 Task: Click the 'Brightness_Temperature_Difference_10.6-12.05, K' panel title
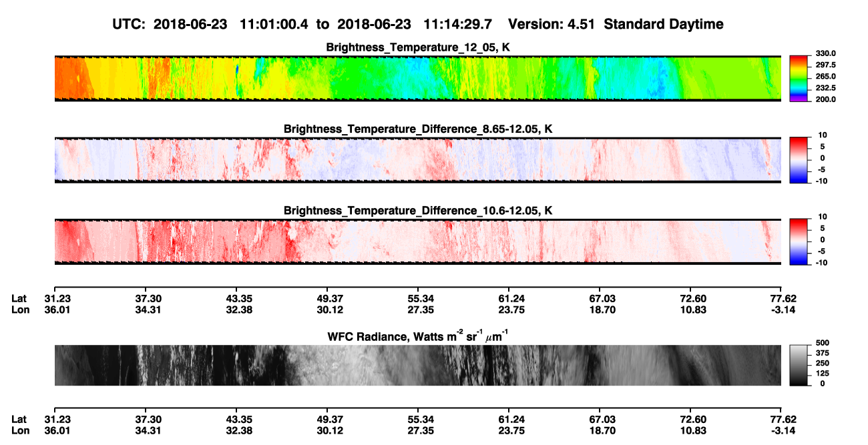click(418, 211)
